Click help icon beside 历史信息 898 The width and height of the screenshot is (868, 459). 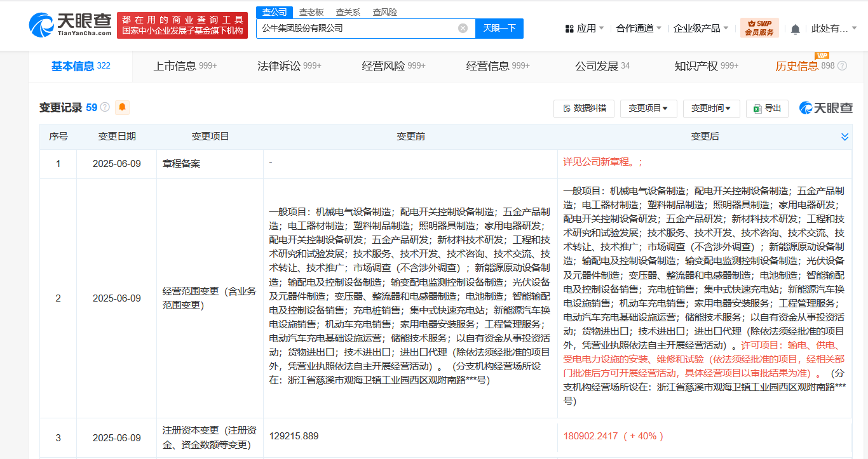coord(842,66)
